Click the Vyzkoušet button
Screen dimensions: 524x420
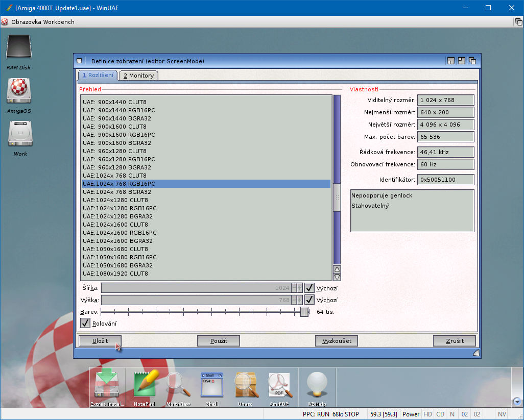pyautogui.click(x=336, y=341)
